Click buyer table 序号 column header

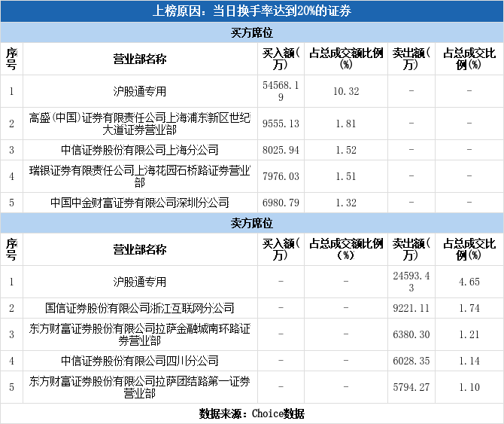point(11,59)
